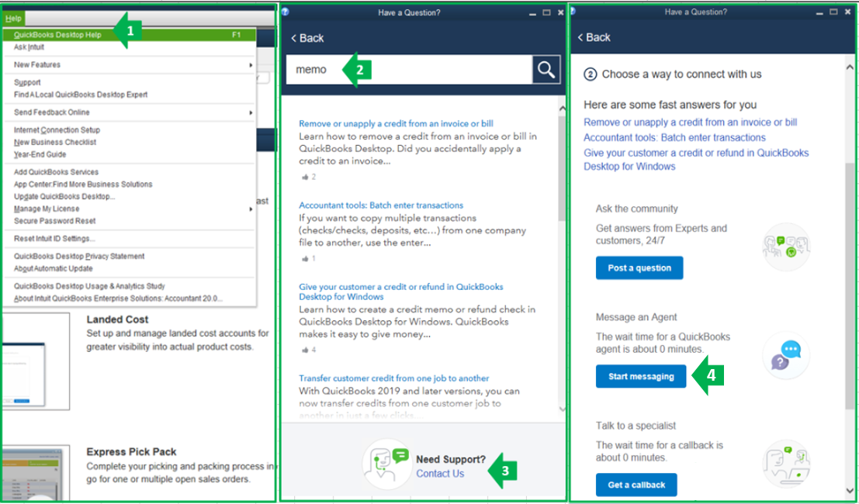Viewport: 859px width, 504px height.
Task: Click thumbs-up icon under Give your customer result
Action: 305,350
